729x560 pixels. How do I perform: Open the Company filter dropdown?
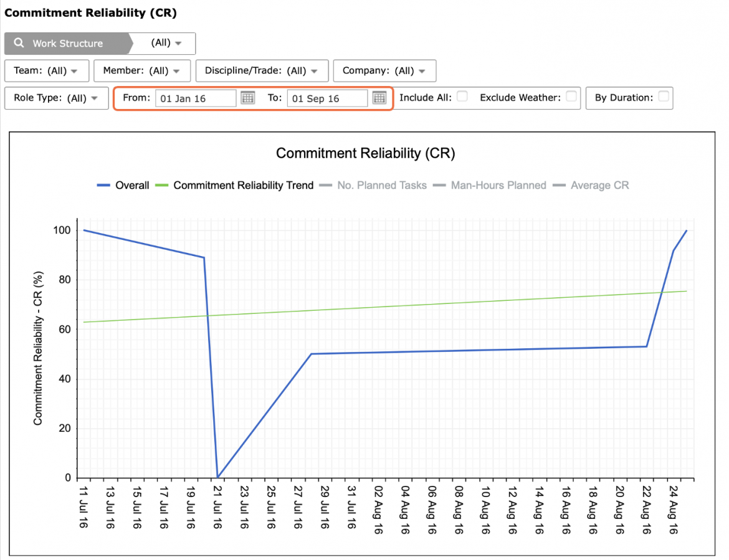384,70
